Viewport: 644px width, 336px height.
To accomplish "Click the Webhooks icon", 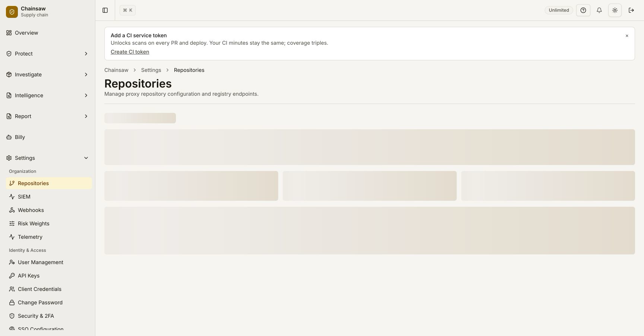I will click(12, 210).
